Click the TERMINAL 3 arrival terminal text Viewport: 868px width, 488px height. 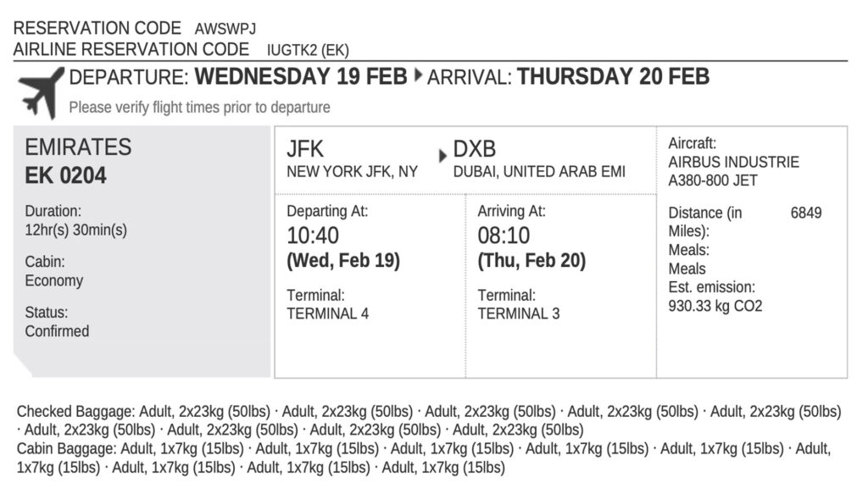pyautogui.click(x=519, y=313)
